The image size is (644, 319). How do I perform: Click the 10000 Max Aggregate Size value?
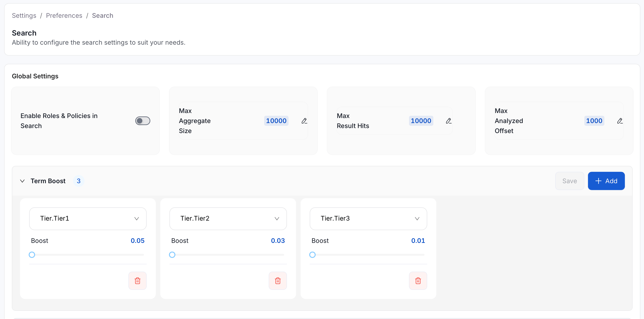[276, 121]
